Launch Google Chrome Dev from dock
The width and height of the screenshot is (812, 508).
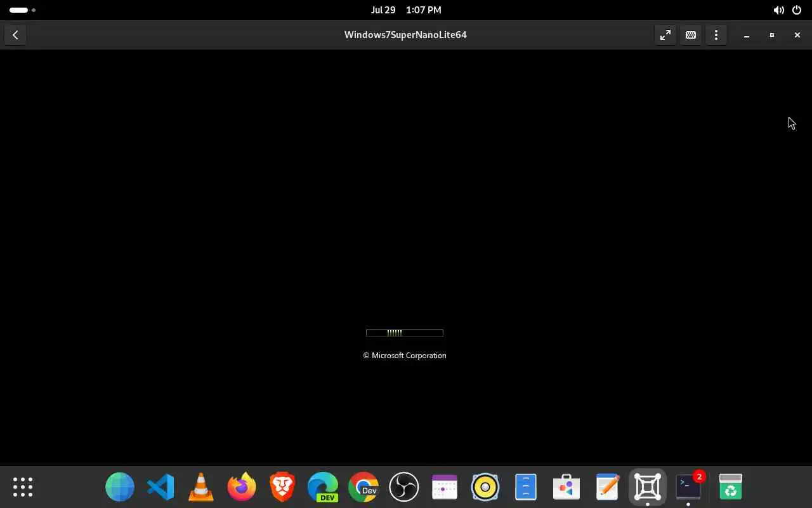(363, 487)
